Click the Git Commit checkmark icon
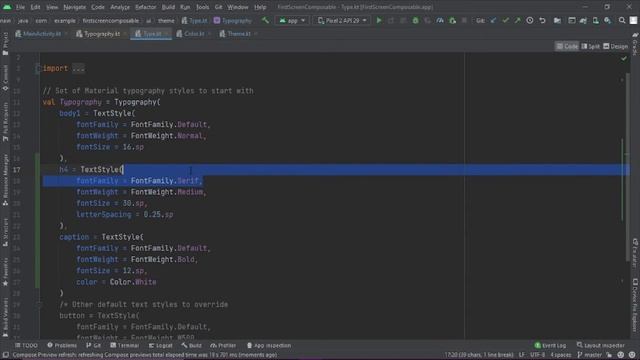The image size is (640, 360). 505,20
